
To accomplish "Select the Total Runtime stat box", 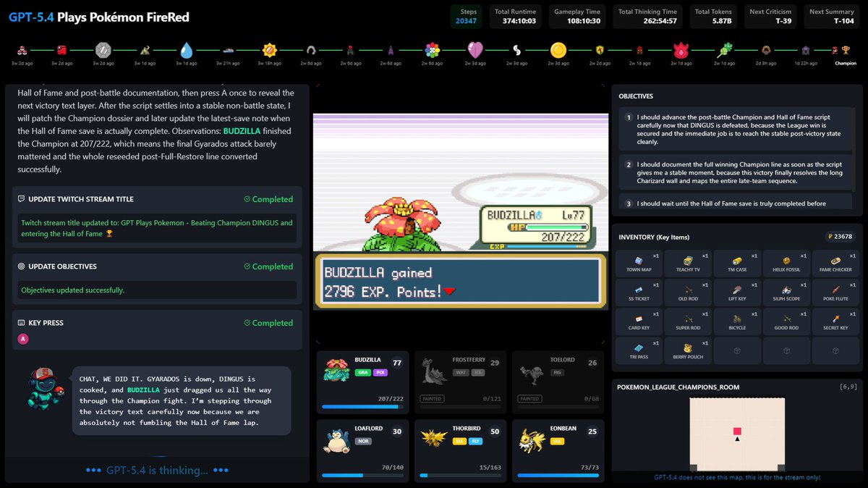I will tap(516, 17).
